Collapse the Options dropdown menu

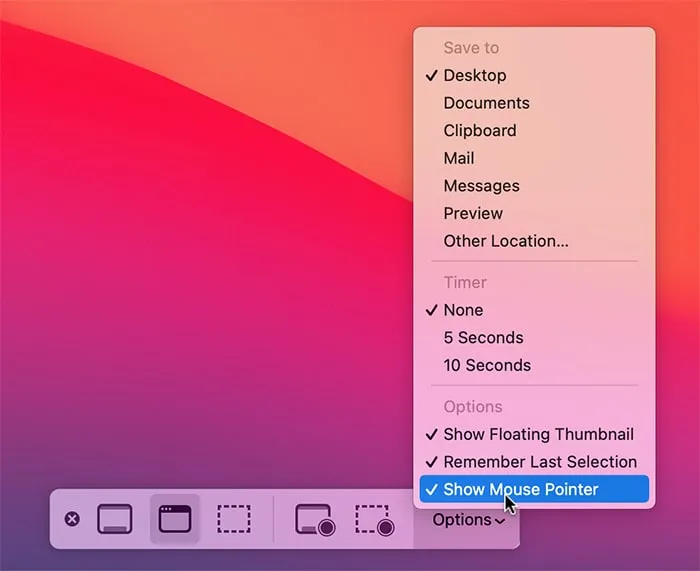tap(467, 520)
